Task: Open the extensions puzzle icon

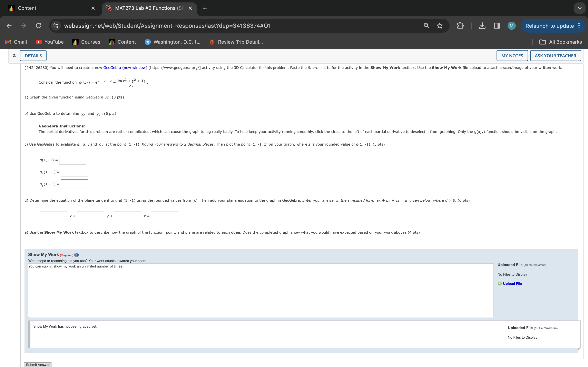Action: pos(460,26)
